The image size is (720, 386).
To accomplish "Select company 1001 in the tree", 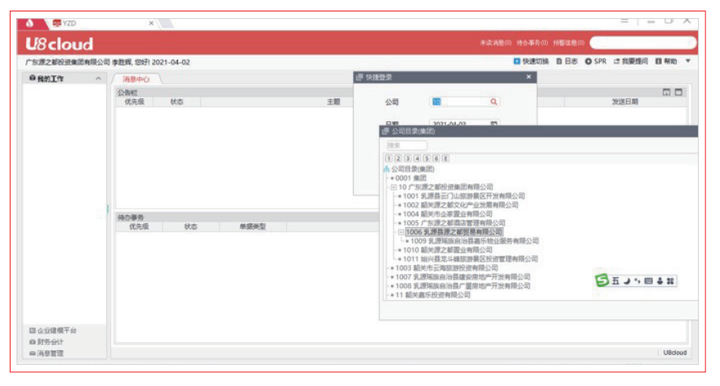I will [x=464, y=196].
